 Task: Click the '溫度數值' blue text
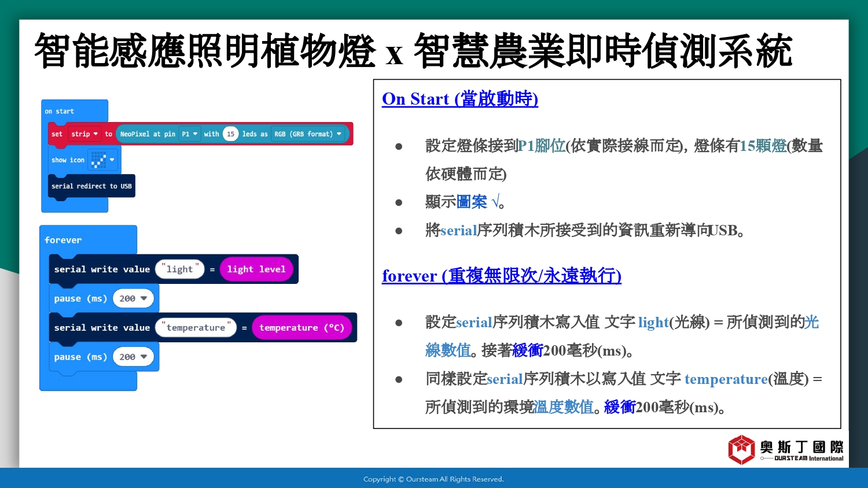click(x=564, y=407)
